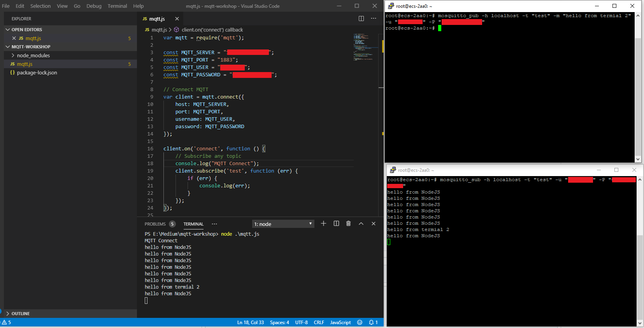Minimize the top PuTTY terminal window
644x328 pixels.
click(x=597, y=6)
